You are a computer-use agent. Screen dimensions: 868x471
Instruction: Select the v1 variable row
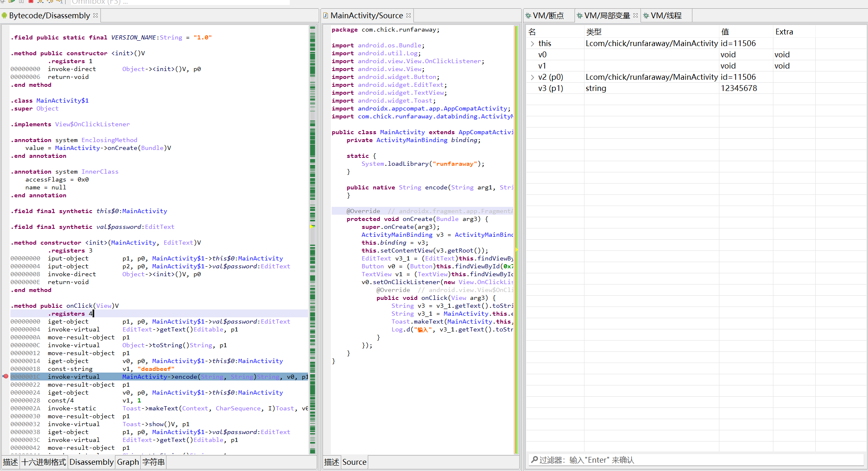click(696, 66)
